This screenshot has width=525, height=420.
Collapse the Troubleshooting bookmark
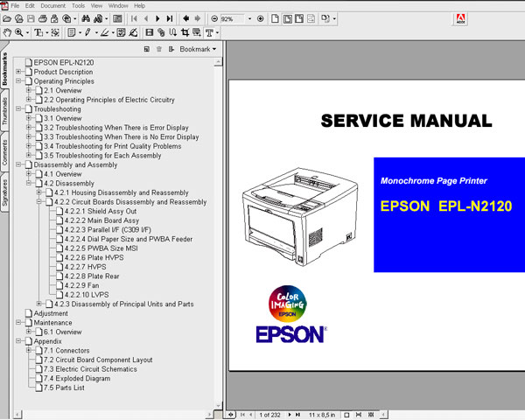[18, 108]
